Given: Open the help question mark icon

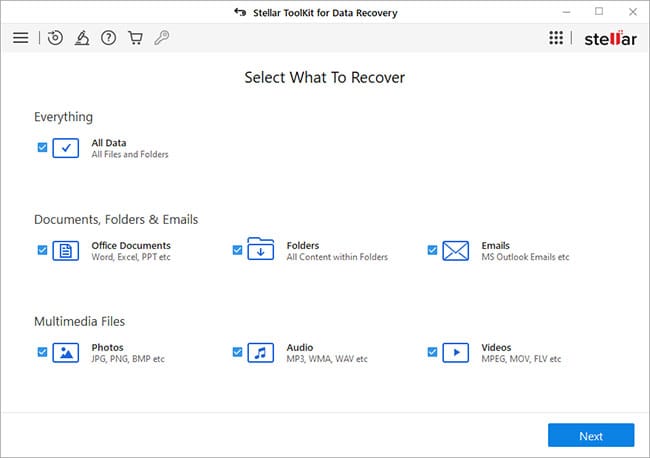Looking at the screenshot, I should point(108,38).
